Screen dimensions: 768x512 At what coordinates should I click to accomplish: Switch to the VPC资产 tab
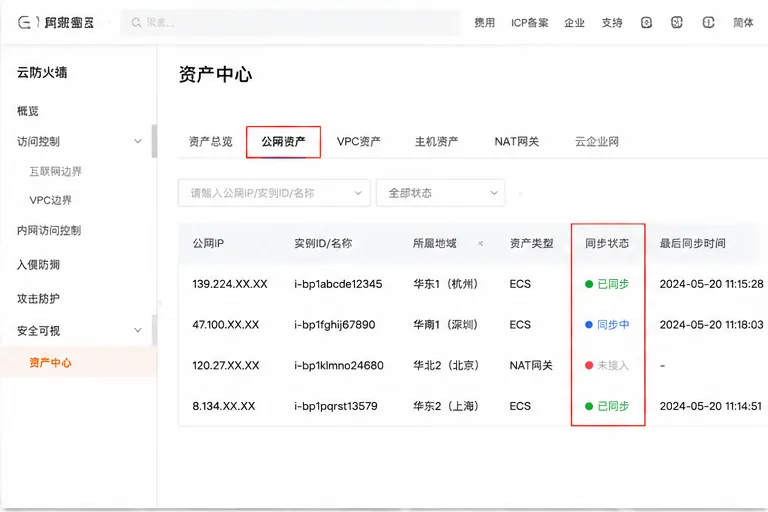[x=359, y=142]
